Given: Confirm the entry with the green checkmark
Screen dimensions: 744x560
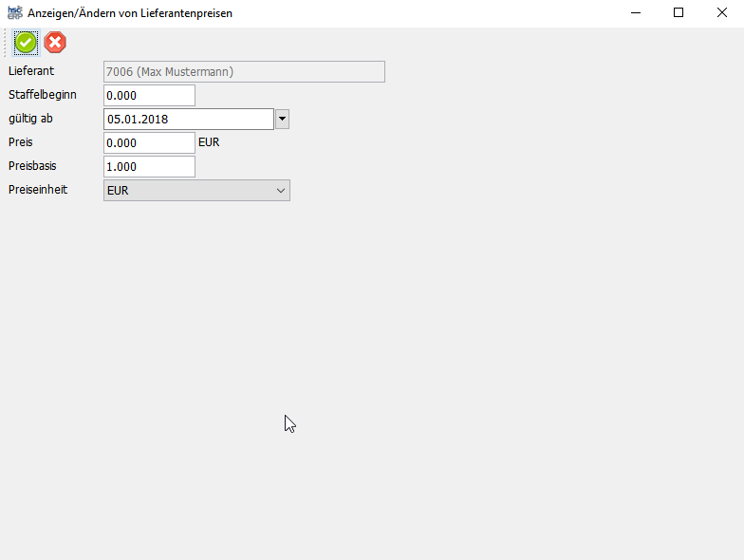Looking at the screenshot, I should (x=26, y=43).
